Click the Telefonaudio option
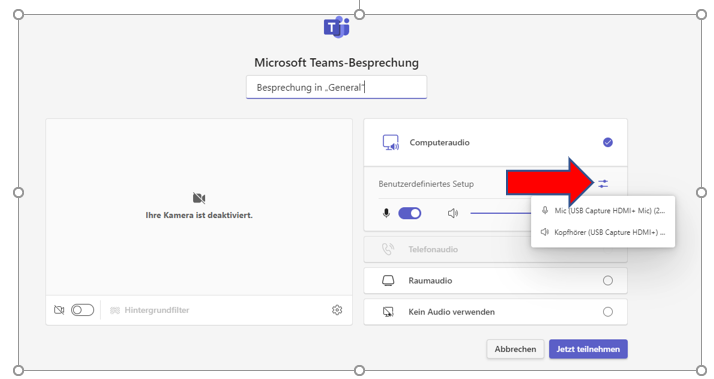The height and width of the screenshot is (379, 714). [x=495, y=249]
